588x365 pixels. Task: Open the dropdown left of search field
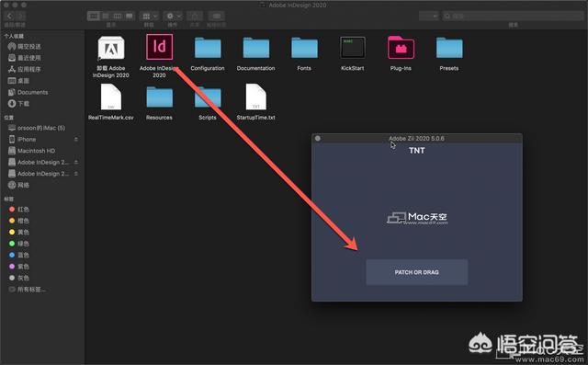click(429, 17)
